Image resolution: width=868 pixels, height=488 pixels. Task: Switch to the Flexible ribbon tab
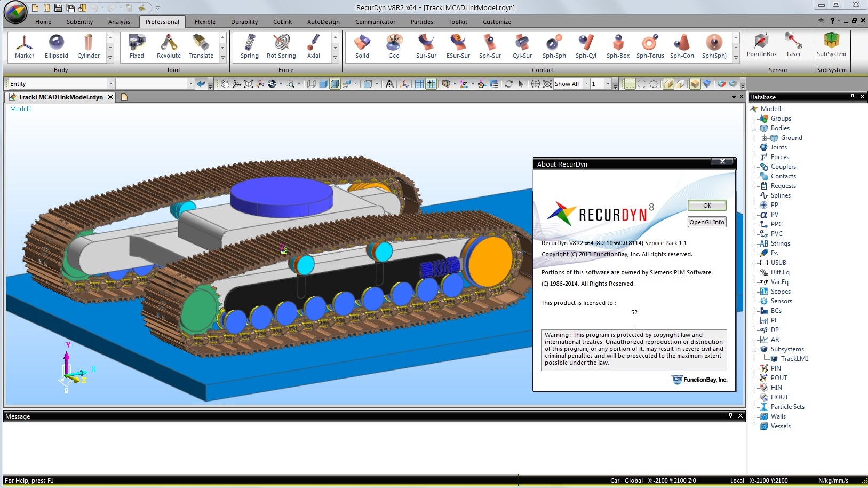pyautogui.click(x=205, y=22)
